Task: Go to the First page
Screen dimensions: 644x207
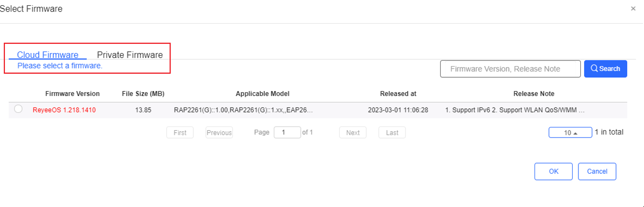Action: [180, 133]
